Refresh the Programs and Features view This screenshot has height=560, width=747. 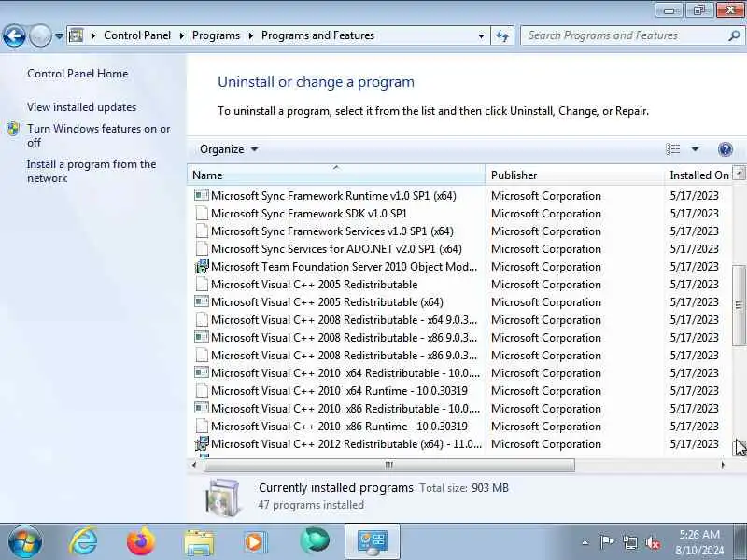(502, 35)
